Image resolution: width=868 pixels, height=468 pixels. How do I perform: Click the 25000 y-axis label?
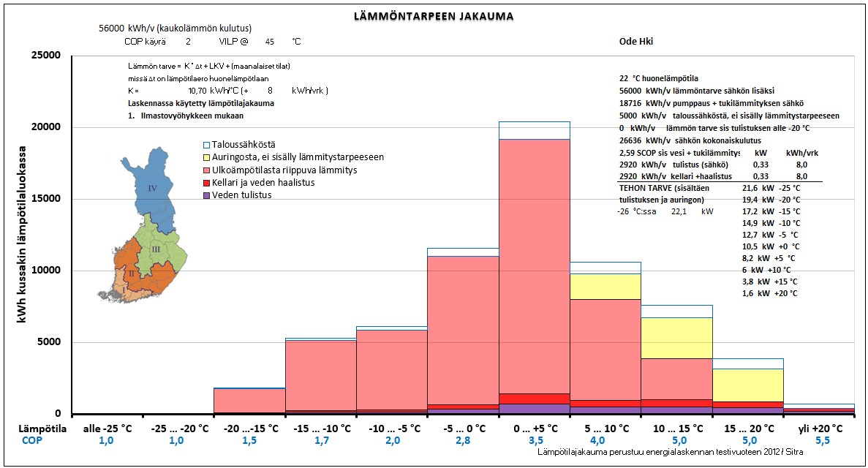pyautogui.click(x=46, y=56)
